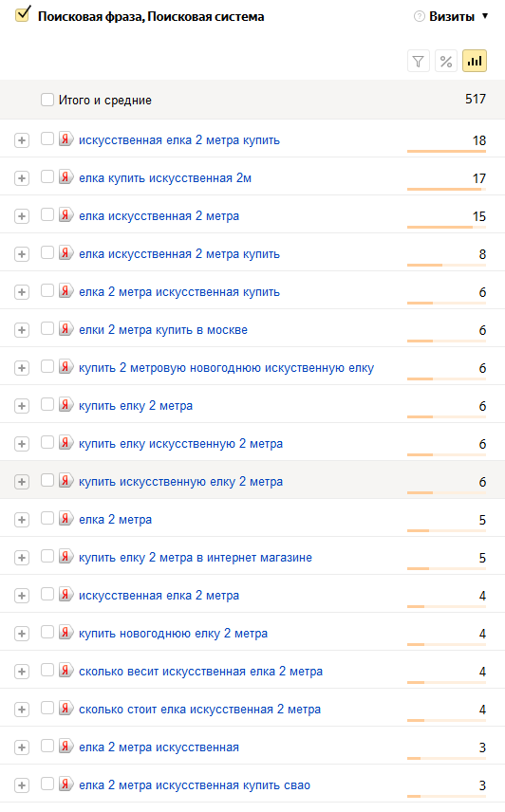
Task: Expand row 'елка искусственная 2 метра купить'
Action: [x=22, y=254]
